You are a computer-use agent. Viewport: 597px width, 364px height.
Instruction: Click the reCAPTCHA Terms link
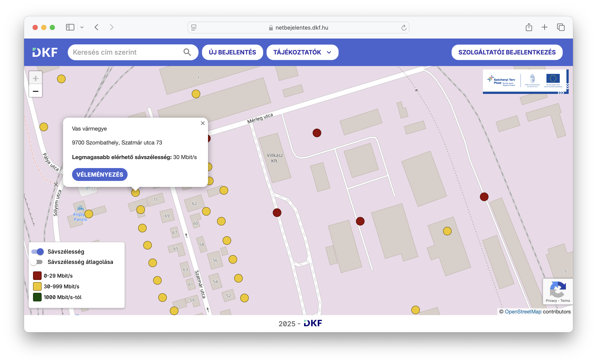coord(565,301)
